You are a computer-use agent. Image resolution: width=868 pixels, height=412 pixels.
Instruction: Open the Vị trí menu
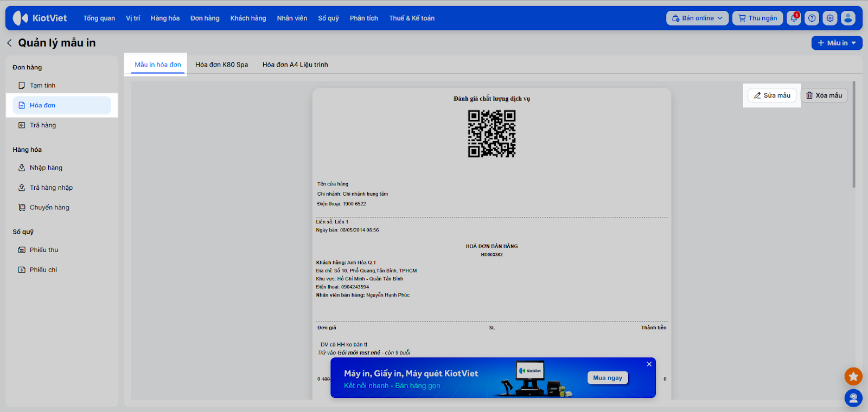(133, 18)
